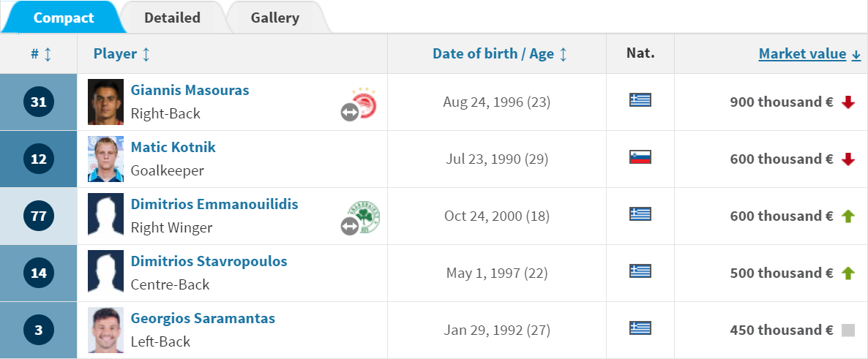The width and height of the screenshot is (868, 359).
Task: Click the number 31 jersey badge
Action: click(x=39, y=102)
